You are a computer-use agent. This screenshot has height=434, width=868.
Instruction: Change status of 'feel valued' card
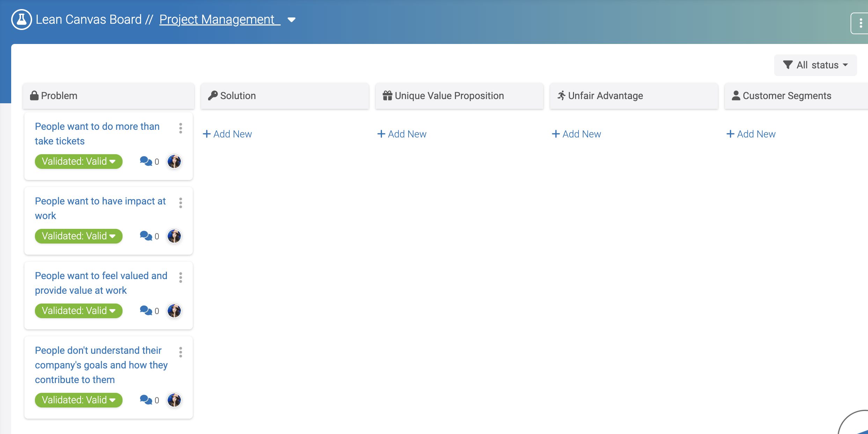[x=79, y=311]
